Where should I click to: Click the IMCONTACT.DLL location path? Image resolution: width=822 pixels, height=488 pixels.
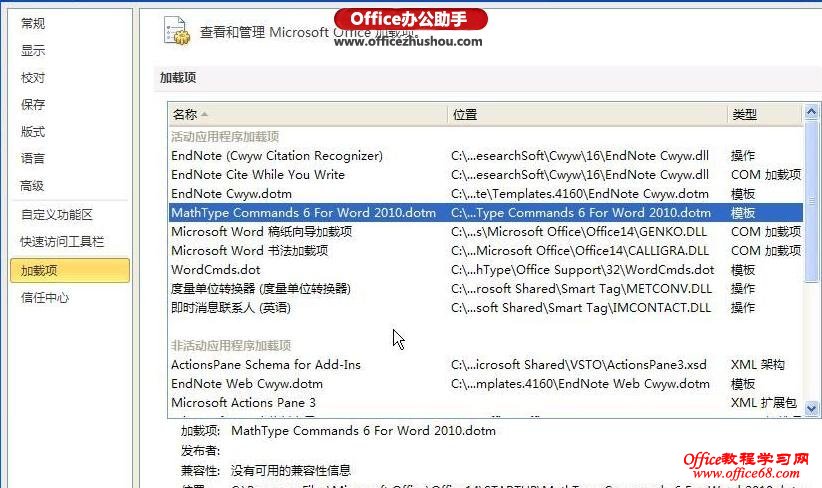point(581,308)
